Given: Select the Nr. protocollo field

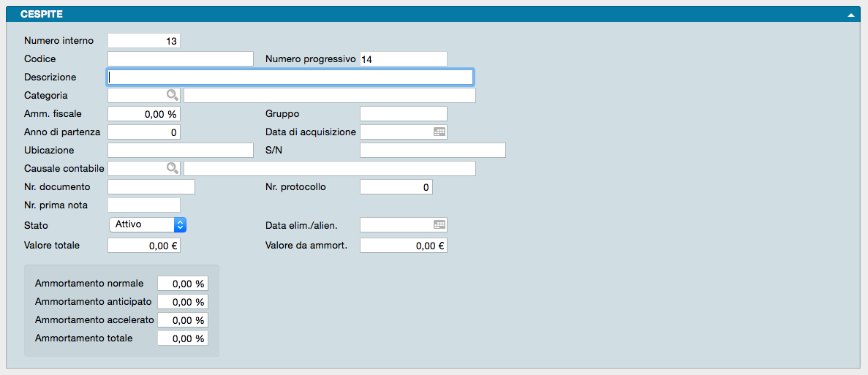Looking at the screenshot, I should pyautogui.click(x=396, y=187).
